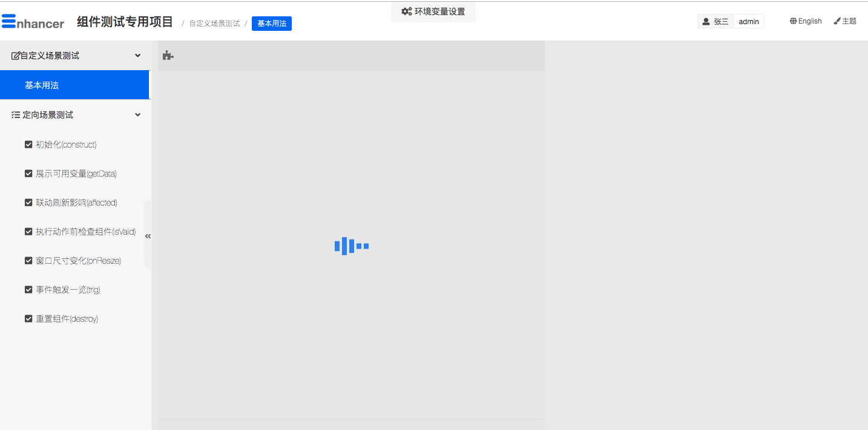
Task: Click the user avatar icon beside 张三
Action: click(706, 22)
